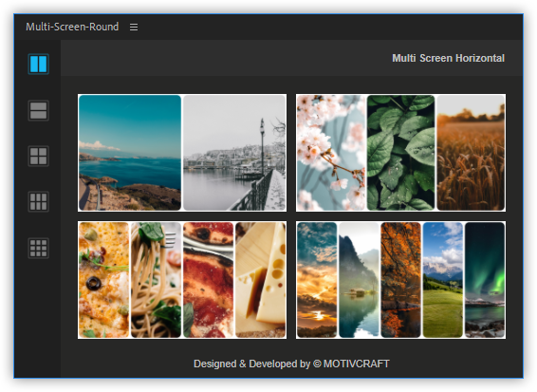This screenshot has height=392, width=537.
Task: Choose the 3x2 grid layout icon
Action: (38, 201)
